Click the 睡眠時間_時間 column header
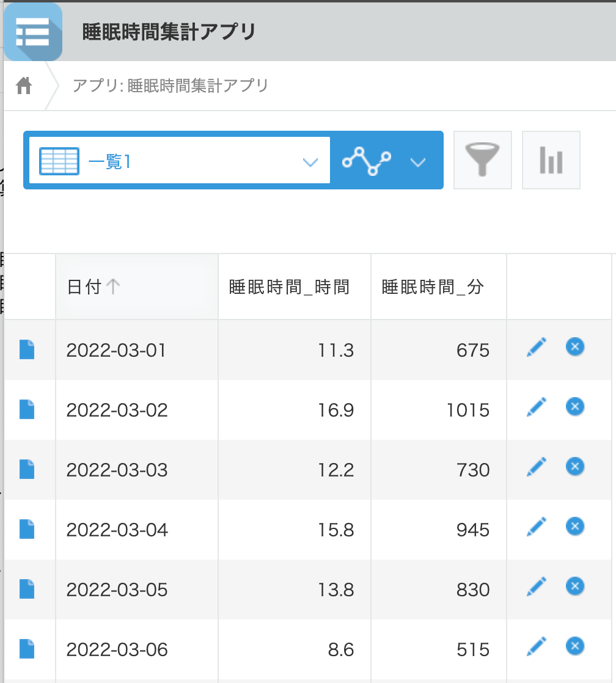The height and width of the screenshot is (683, 616). click(289, 287)
